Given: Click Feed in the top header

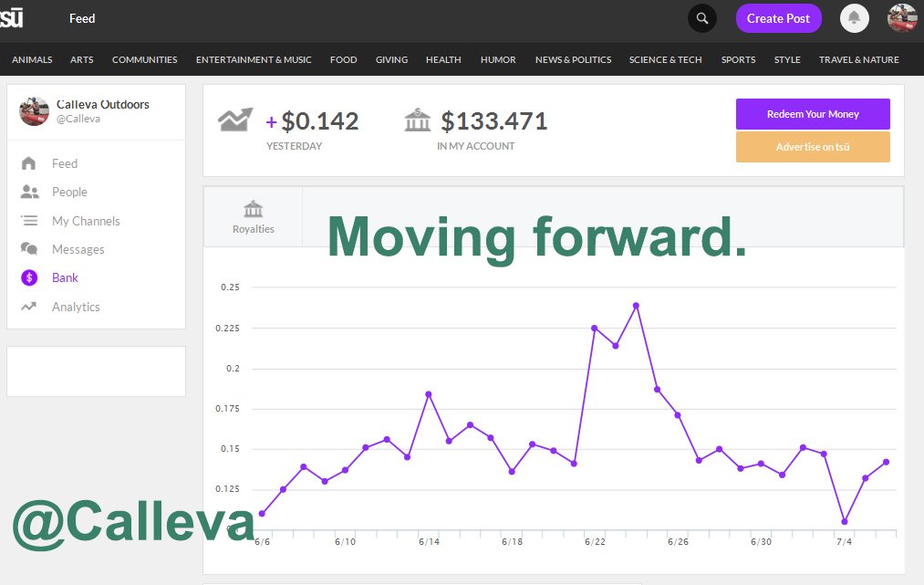Looking at the screenshot, I should pyautogui.click(x=82, y=18).
